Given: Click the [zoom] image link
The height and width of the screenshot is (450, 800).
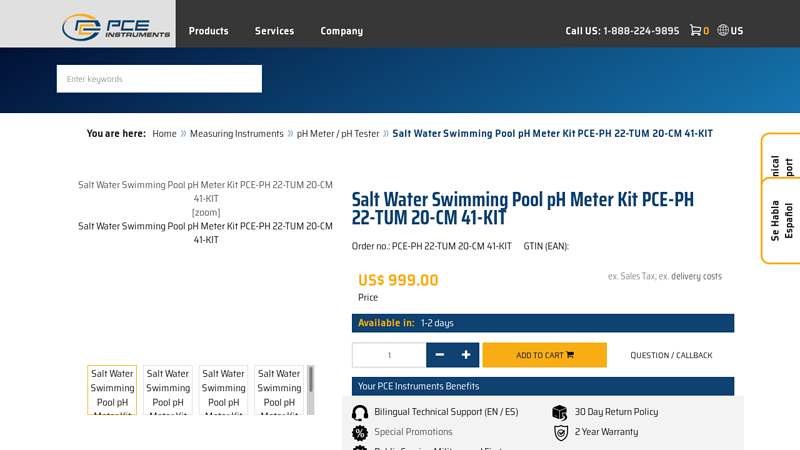Looking at the screenshot, I should [x=206, y=212].
